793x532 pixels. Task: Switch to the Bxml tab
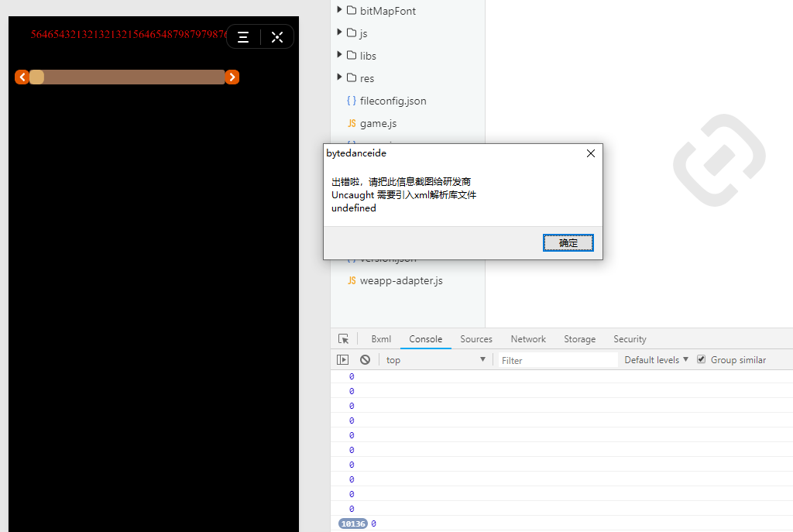point(381,339)
